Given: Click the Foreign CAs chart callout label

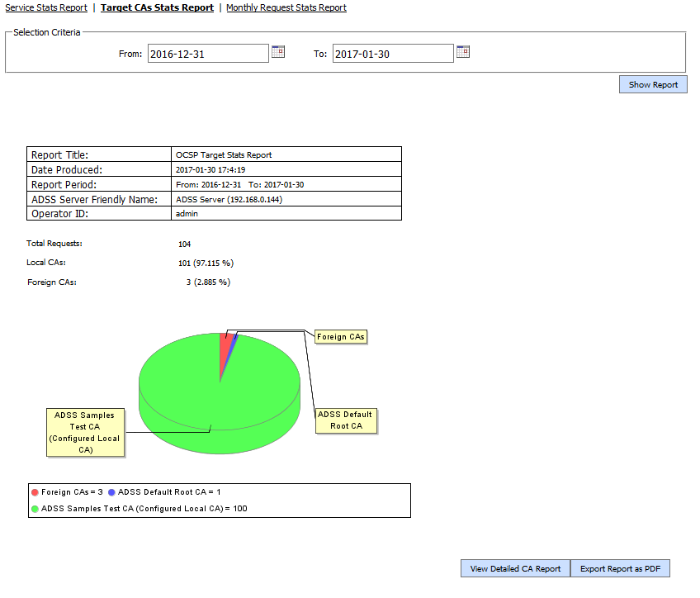Looking at the screenshot, I should point(340,337).
